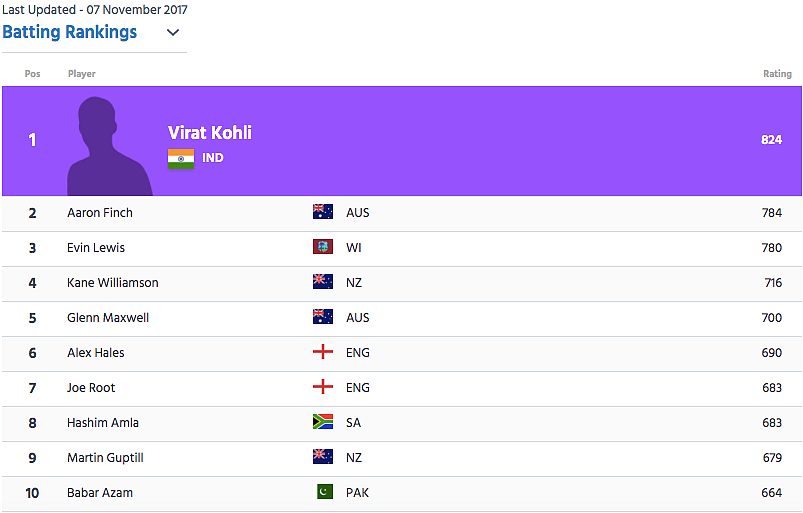Click the West Indies flag icon
Screen dimensions: 803x513
coord(323,247)
